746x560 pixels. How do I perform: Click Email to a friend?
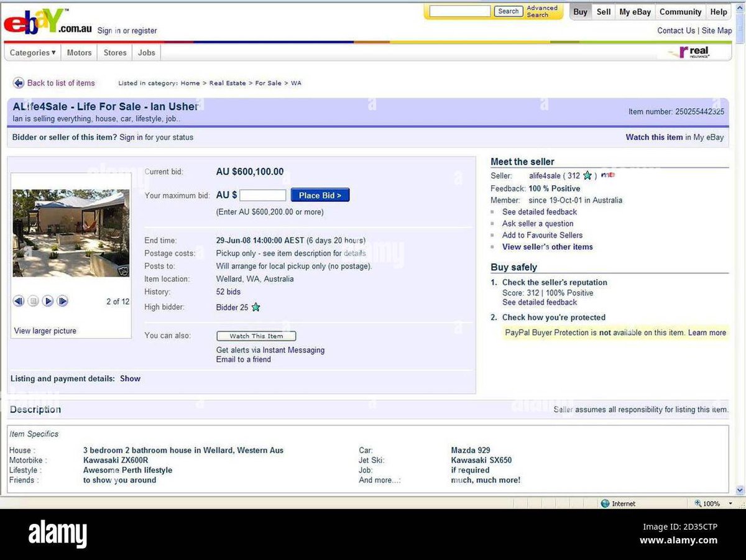[244, 359]
